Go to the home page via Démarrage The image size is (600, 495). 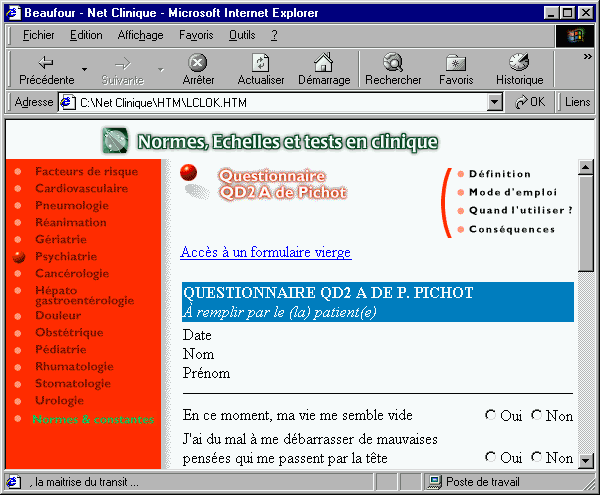point(324,69)
